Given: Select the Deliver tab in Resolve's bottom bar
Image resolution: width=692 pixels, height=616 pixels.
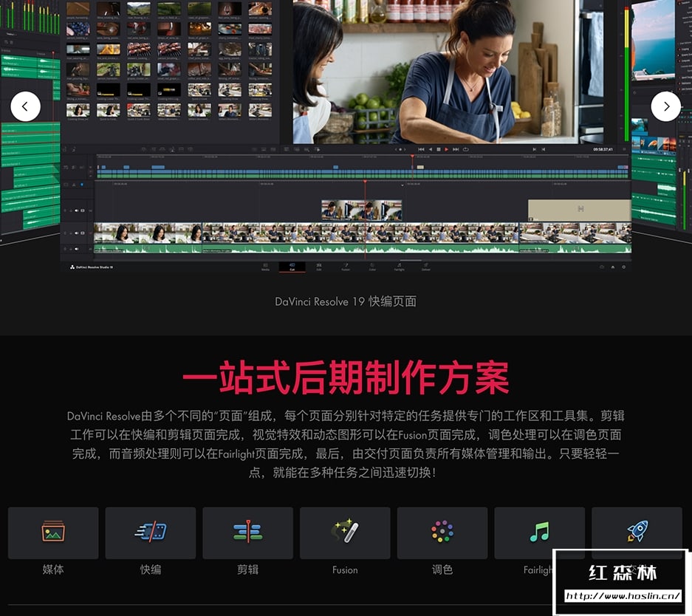Looking at the screenshot, I should [x=426, y=267].
